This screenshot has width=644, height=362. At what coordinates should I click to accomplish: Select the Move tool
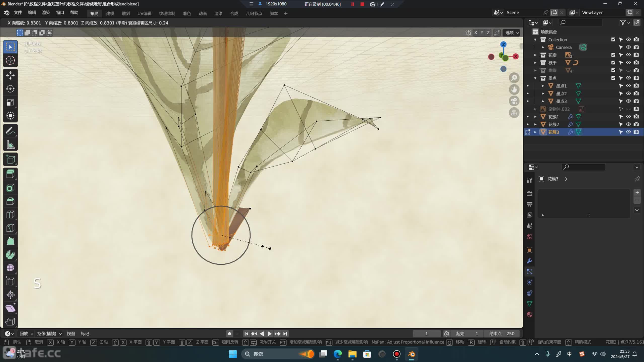(10, 75)
